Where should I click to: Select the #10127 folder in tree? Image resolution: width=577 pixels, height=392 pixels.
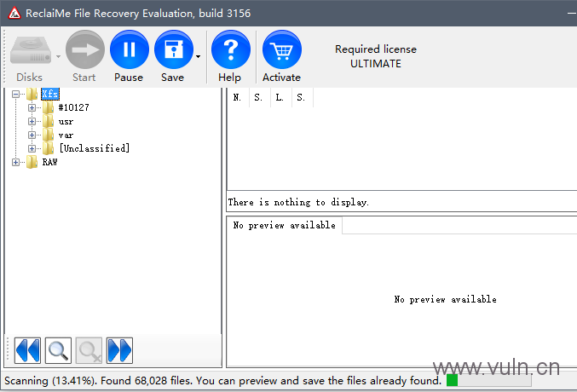point(73,107)
